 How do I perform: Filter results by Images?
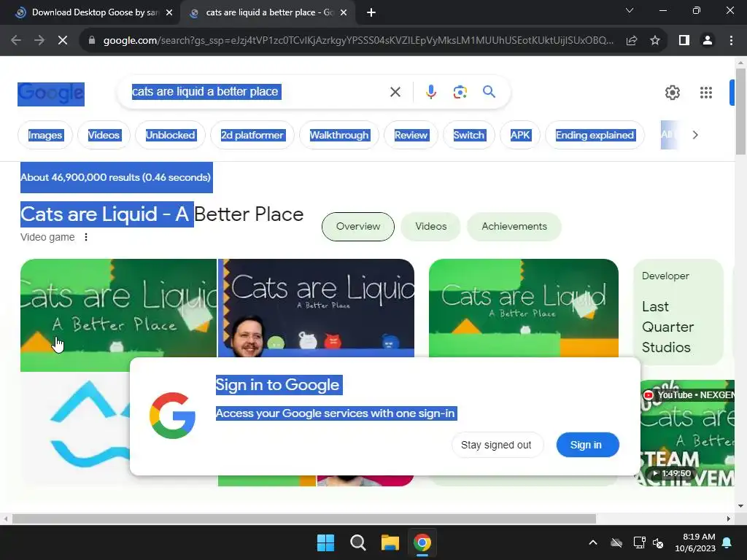(x=45, y=135)
